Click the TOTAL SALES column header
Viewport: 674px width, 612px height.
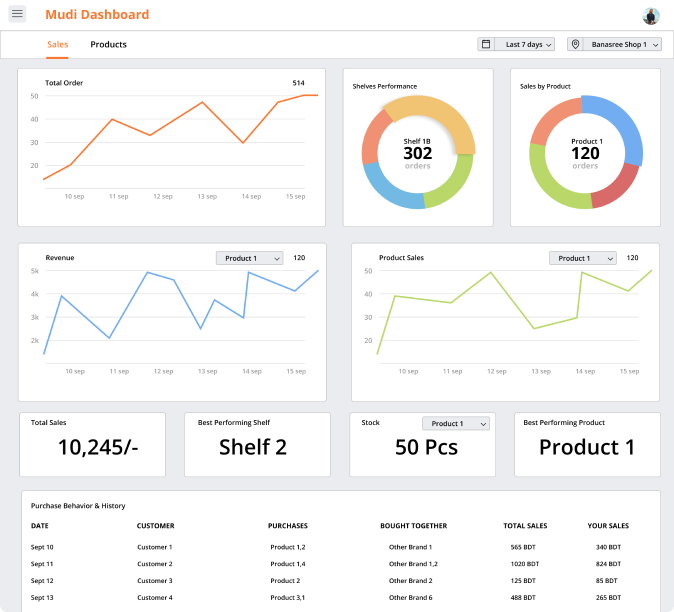click(524, 525)
